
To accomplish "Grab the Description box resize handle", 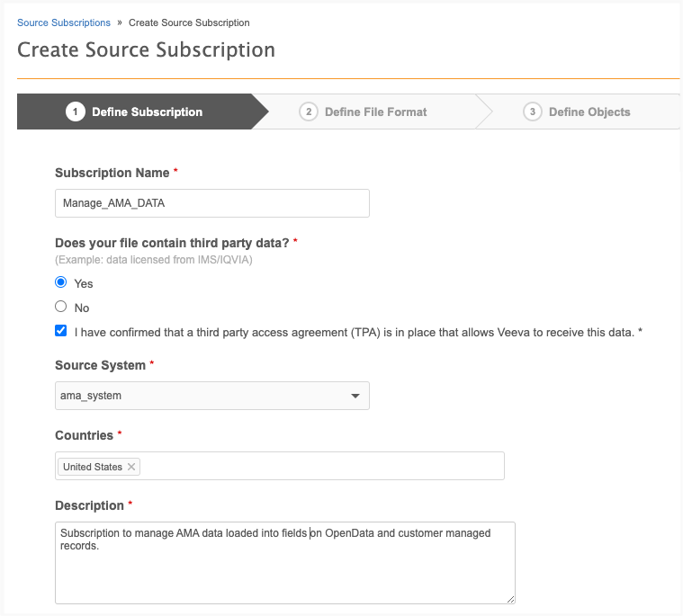I will (x=510, y=598).
